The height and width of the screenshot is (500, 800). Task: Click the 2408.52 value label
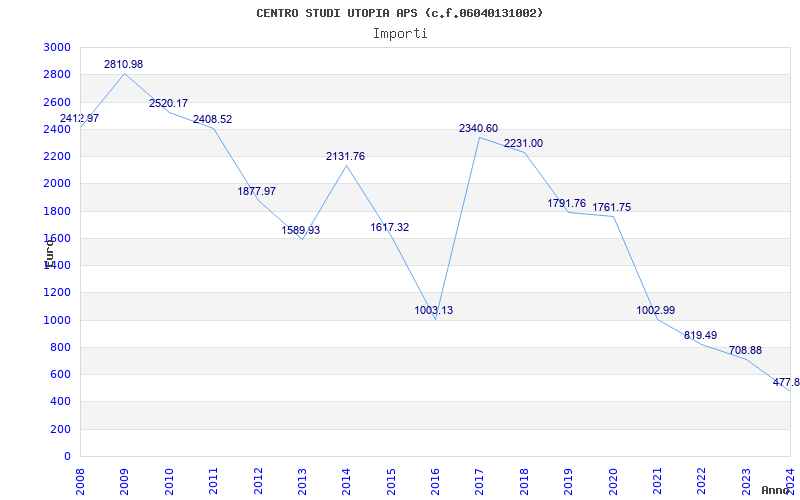coord(212,119)
